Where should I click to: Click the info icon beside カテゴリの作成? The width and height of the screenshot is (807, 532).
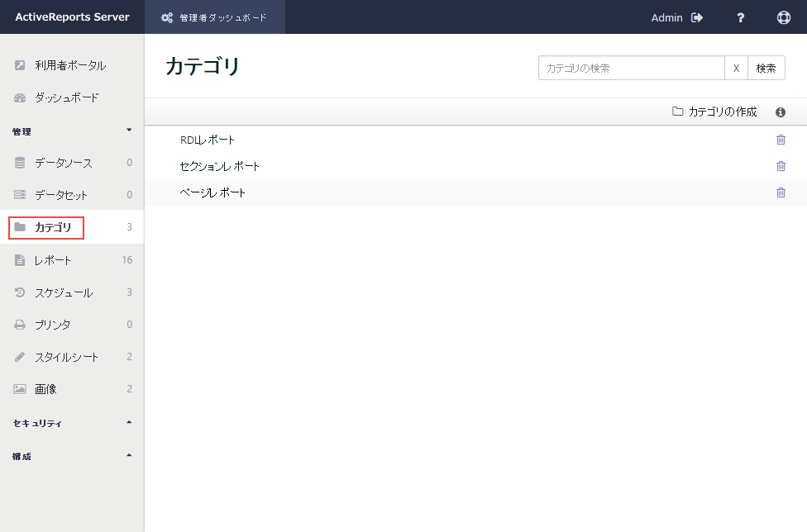click(x=781, y=112)
